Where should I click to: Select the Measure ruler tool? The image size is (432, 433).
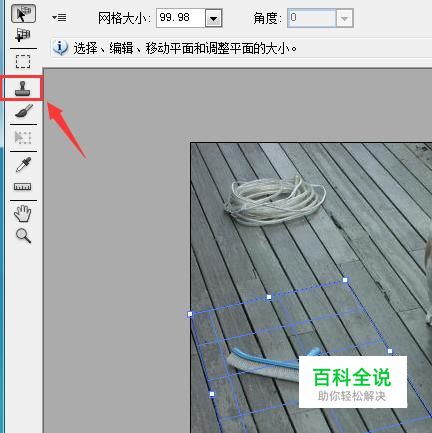point(23,187)
